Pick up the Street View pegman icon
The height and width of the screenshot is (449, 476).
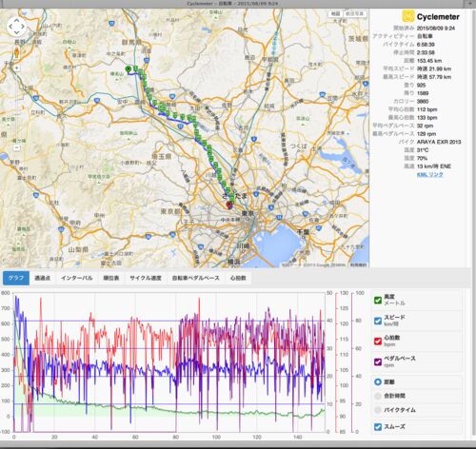(16, 52)
